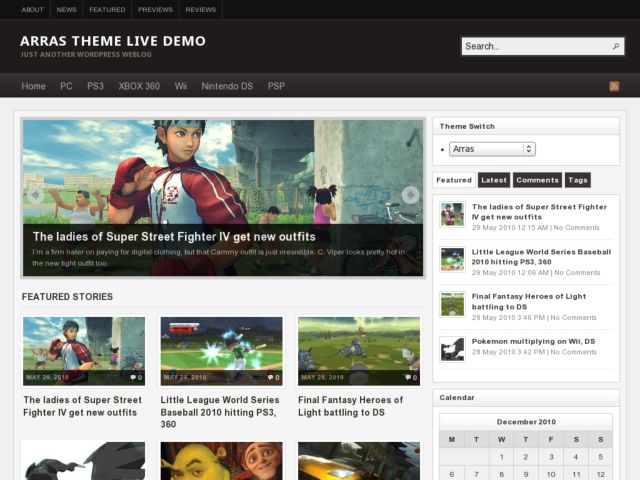
Task: Open featured story thumbnail of Street Fighter
Action: pos(84,351)
